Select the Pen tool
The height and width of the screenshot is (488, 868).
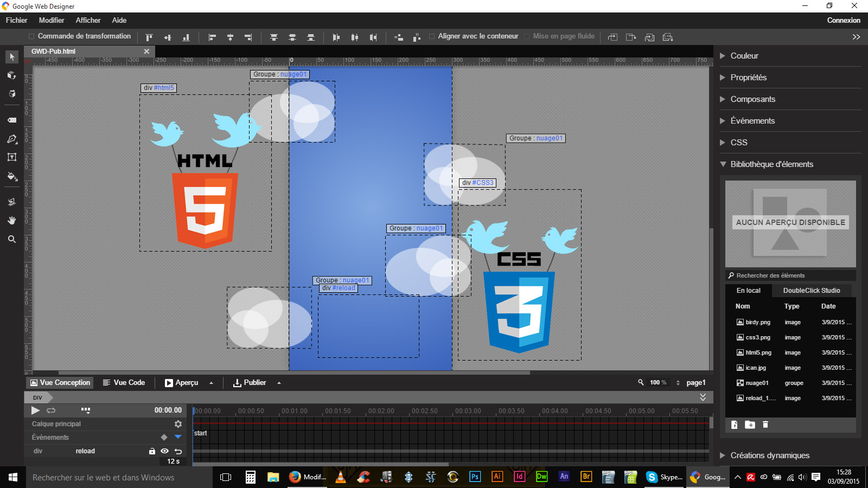tap(12, 139)
